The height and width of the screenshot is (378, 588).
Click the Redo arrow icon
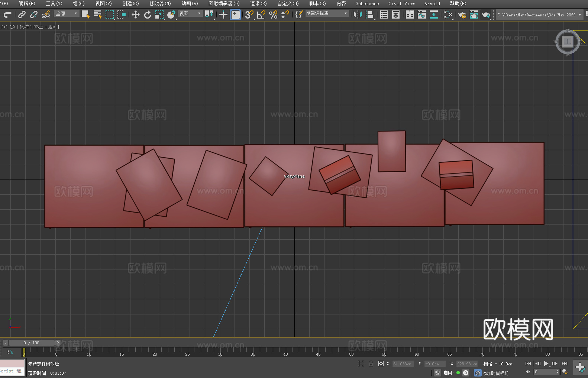click(x=7, y=14)
